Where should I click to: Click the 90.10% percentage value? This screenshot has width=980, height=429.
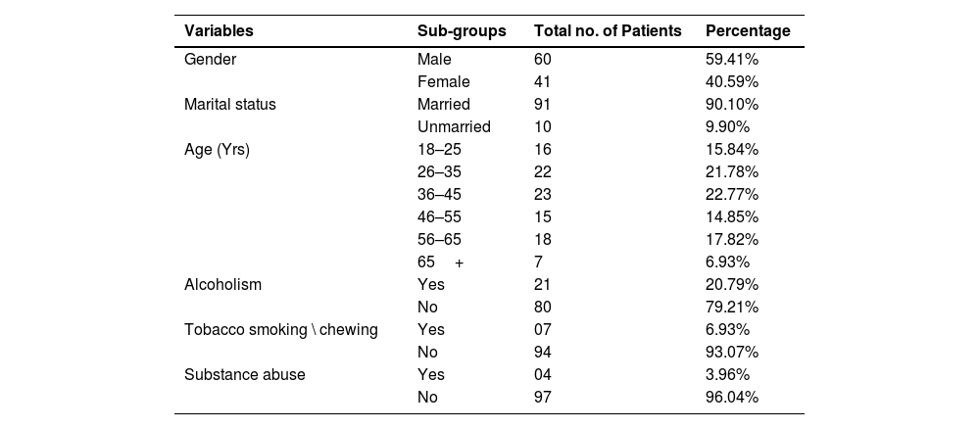pos(732,104)
